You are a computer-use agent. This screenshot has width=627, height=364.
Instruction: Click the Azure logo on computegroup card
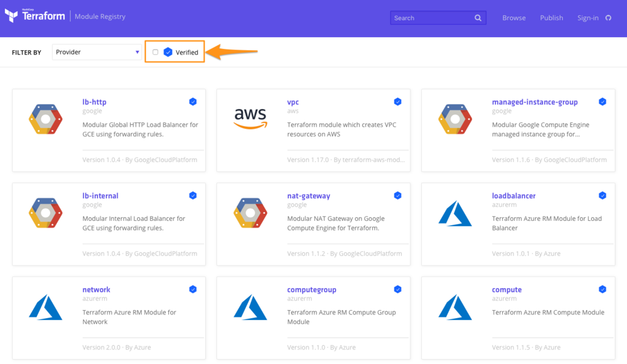[250, 307]
